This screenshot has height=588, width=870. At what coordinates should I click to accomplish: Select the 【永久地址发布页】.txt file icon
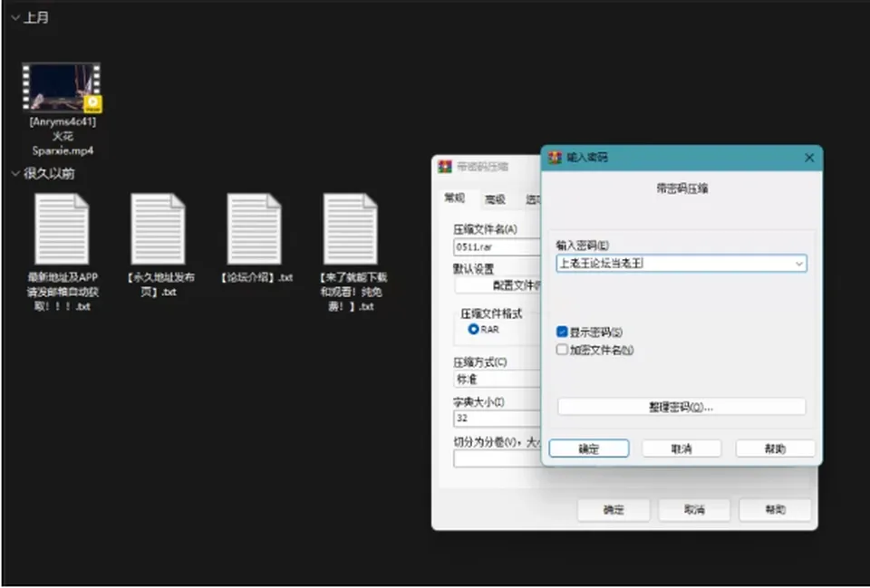158,228
